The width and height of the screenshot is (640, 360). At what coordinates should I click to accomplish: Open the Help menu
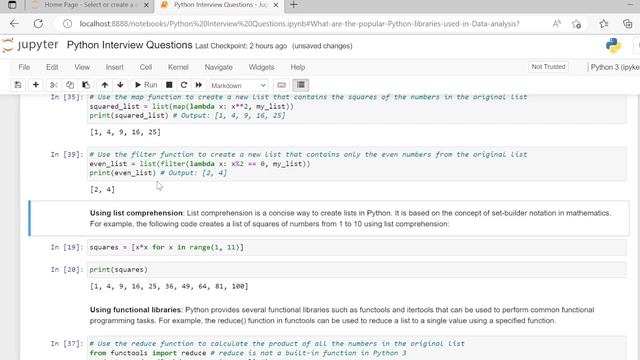pos(298,67)
